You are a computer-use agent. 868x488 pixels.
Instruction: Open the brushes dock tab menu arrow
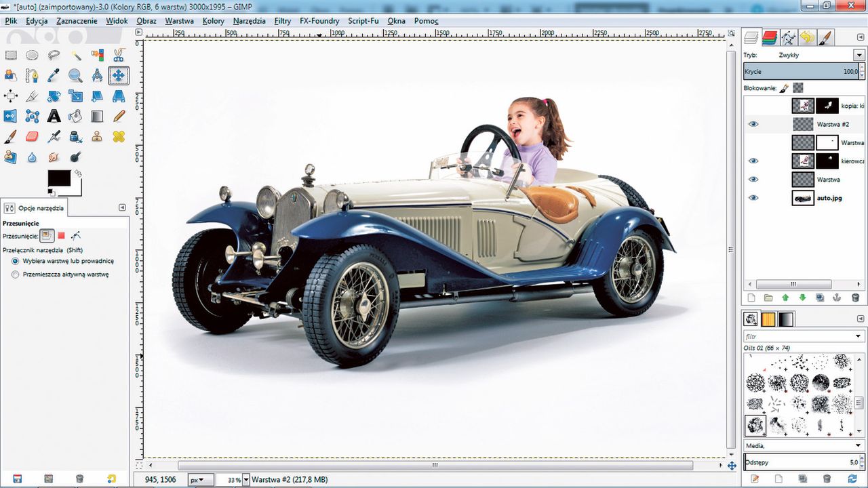coord(859,320)
